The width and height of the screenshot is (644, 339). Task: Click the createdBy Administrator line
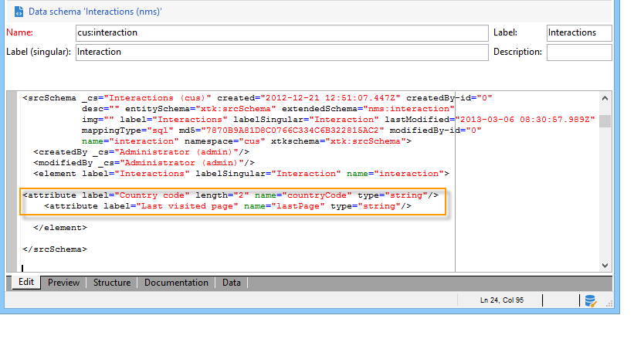tap(141, 152)
